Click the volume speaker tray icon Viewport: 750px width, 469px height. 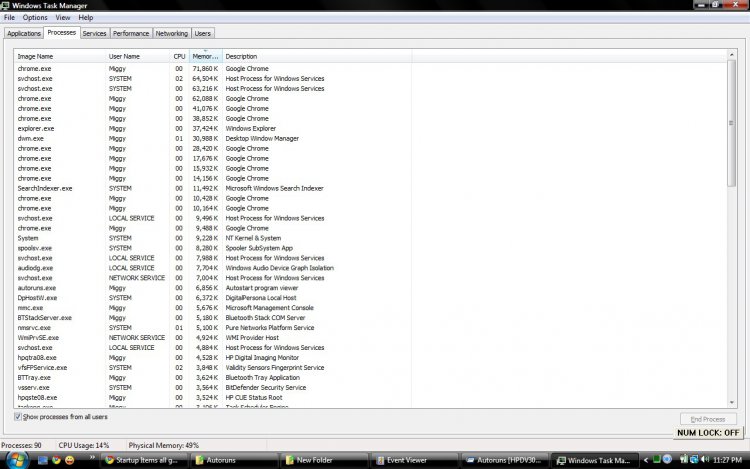(705, 459)
